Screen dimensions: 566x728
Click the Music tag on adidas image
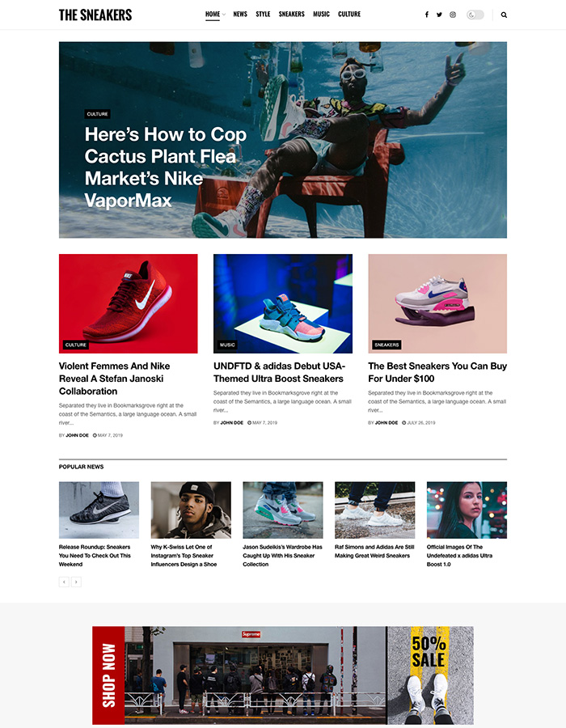(227, 345)
